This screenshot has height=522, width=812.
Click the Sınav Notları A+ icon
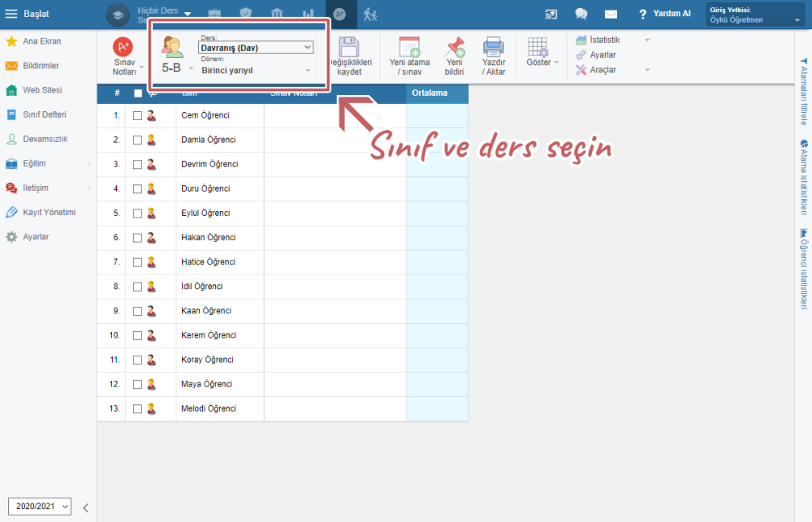click(x=123, y=47)
